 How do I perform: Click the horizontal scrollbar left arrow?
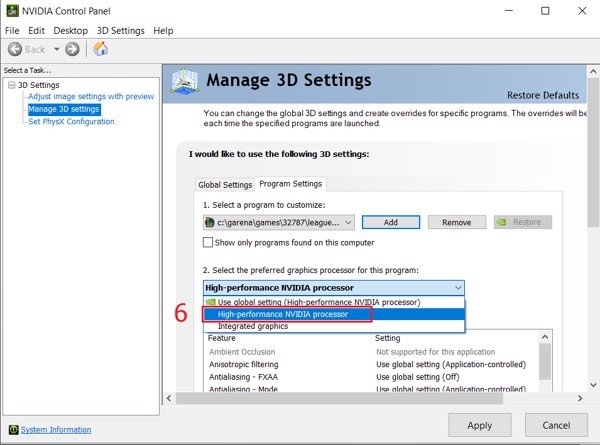coord(169,398)
